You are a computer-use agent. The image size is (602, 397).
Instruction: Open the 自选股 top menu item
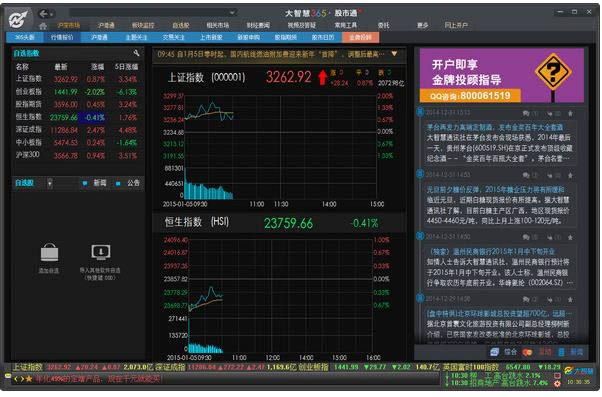[x=181, y=25]
